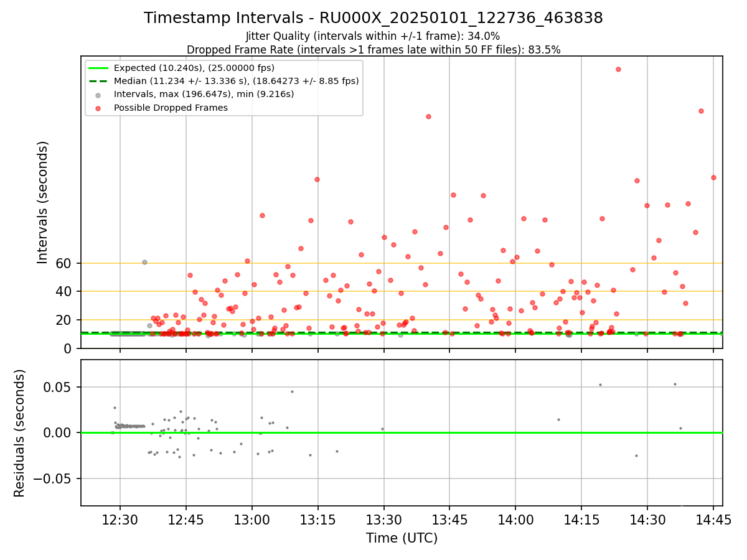Viewport: 747px width, 560px height.
Task: Click the "13:45" x-axis tick label
Action: point(449,519)
